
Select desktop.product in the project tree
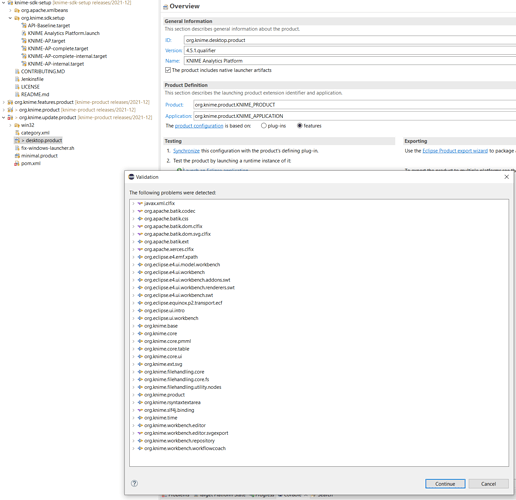44,140
